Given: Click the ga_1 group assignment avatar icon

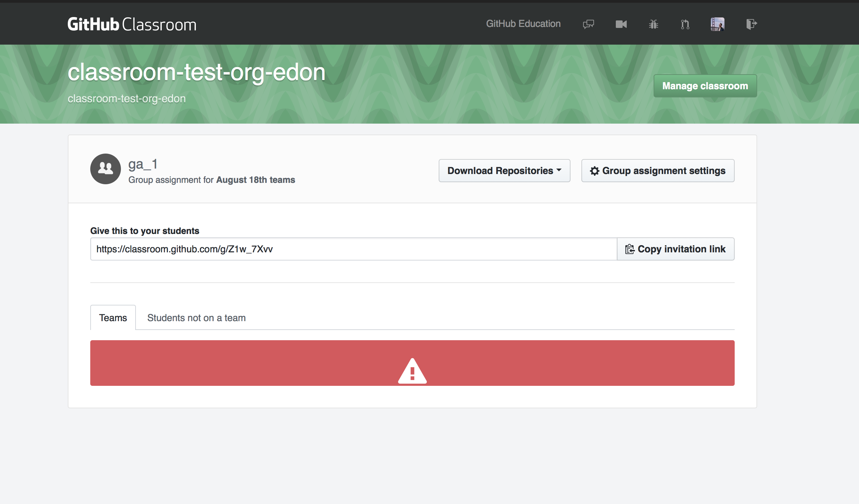Looking at the screenshot, I should coord(105,169).
